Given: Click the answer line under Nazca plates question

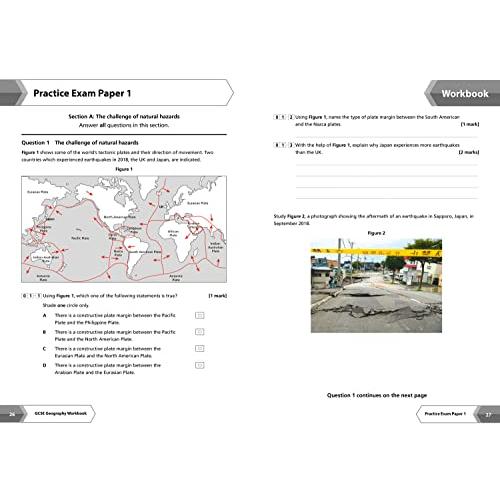Looking at the screenshot, I should pyautogui.click(x=387, y=137).
